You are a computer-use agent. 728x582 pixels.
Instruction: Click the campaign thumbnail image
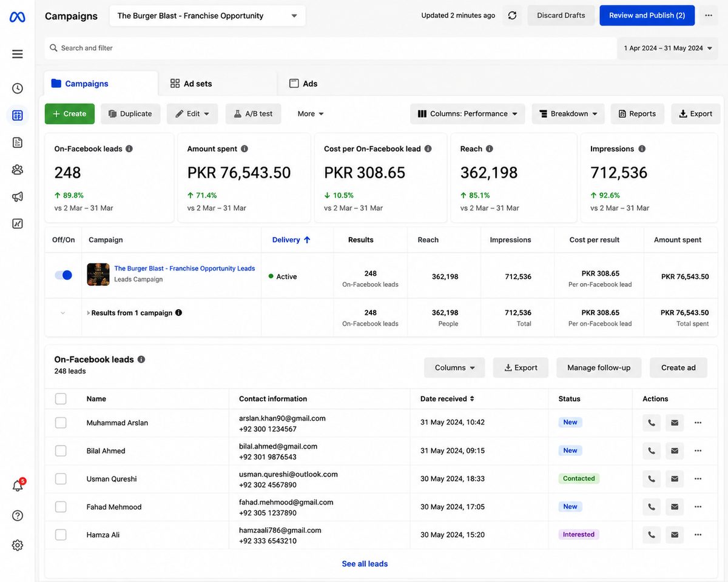[x=98, y=275]
